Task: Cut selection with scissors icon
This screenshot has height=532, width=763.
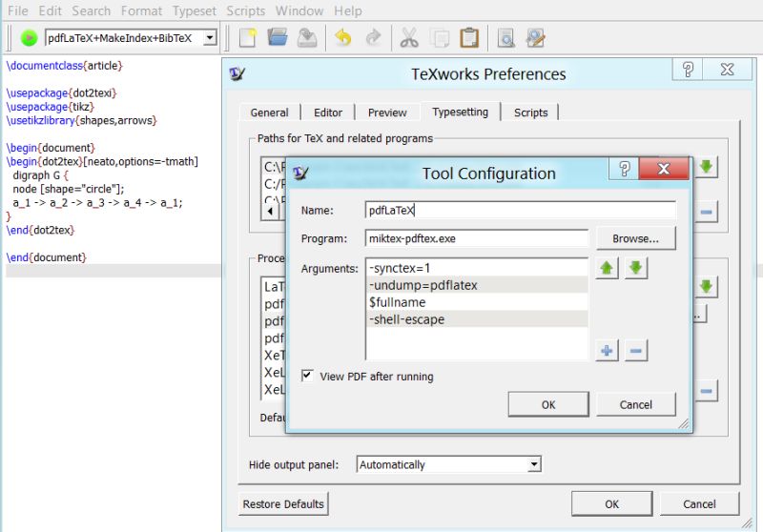Action: 409,38
